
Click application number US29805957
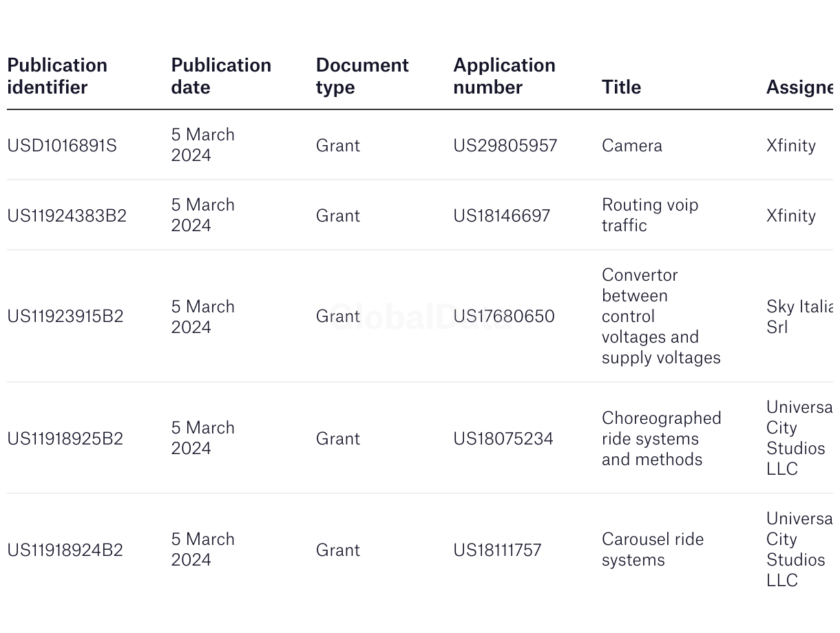click(505, 145)
